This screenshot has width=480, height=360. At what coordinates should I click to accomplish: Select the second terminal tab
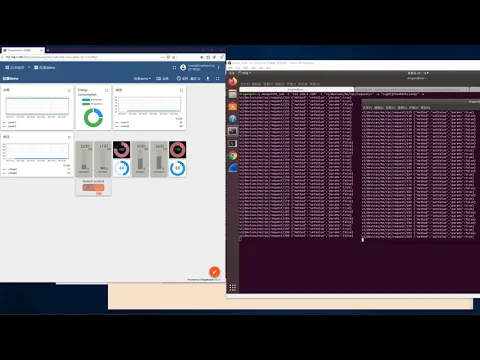(412, 89)
